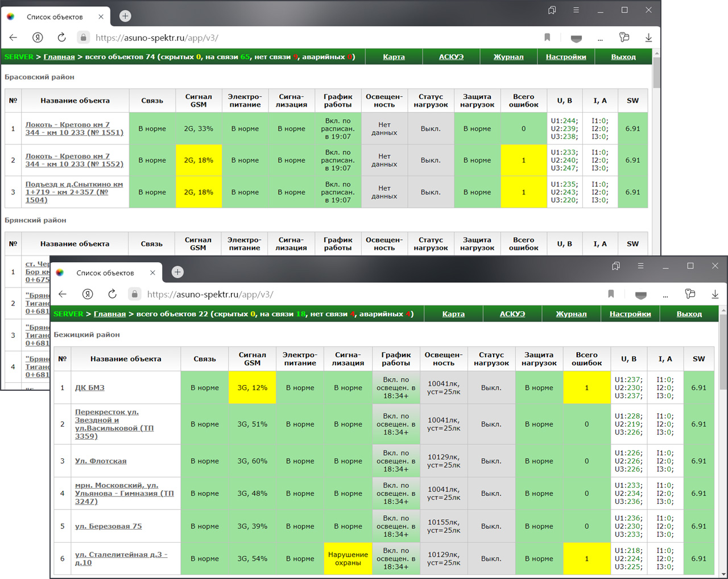Go back in the front browser window
The image size is (728, 579).
click(x=63, y=294)
